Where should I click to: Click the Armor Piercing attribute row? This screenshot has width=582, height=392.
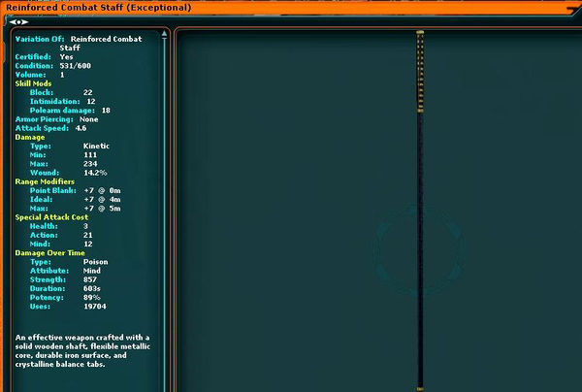coord(60,119)
